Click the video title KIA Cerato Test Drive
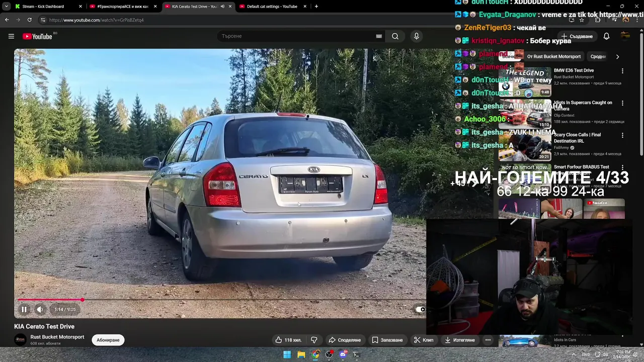 (44, 327)
